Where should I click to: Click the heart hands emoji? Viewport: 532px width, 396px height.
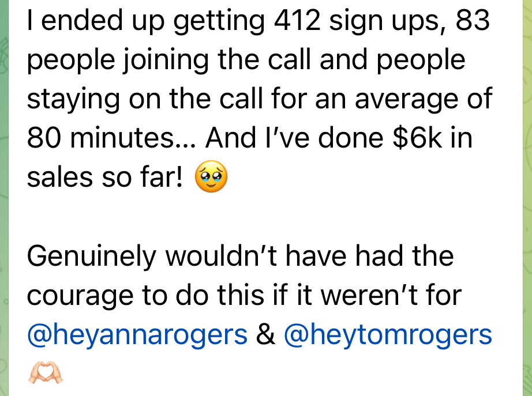[45, 374]
